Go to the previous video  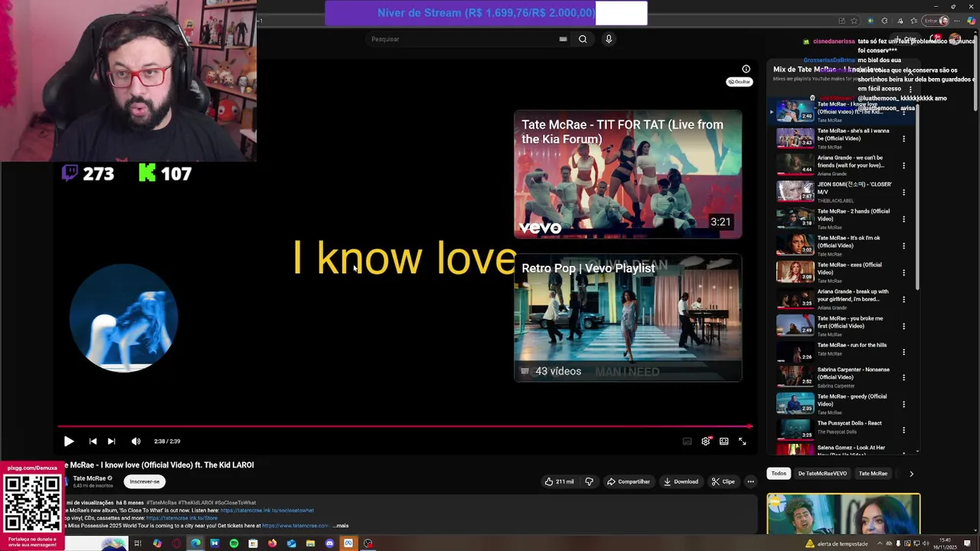pos(93,442)
